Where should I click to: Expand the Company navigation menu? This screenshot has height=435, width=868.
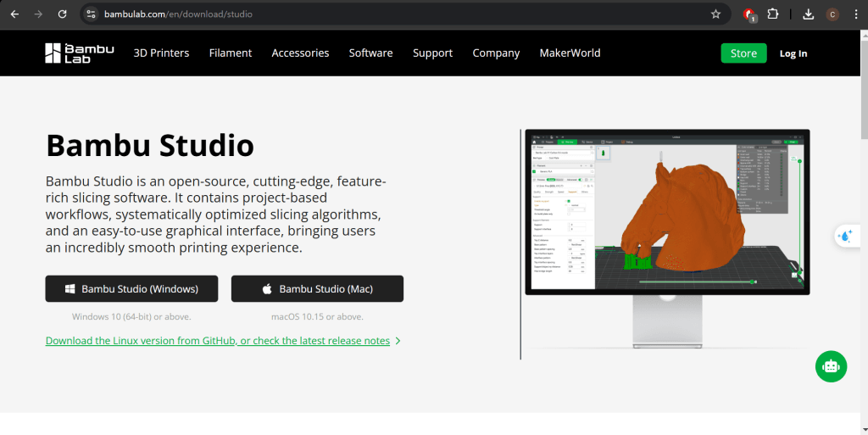click(496, 53)
